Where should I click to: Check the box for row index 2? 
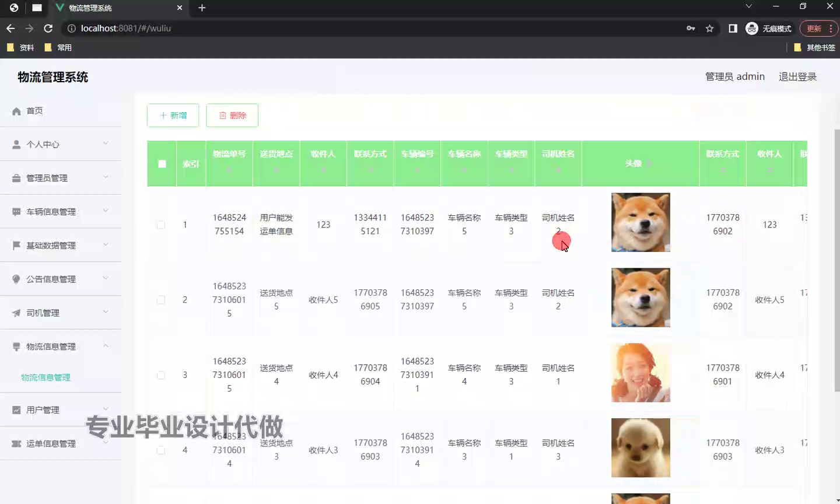pyautogui.click(x=161, y=300)
